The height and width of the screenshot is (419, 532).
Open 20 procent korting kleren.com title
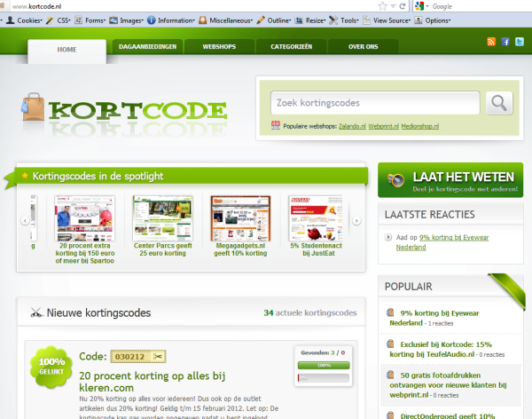[152, 382]
